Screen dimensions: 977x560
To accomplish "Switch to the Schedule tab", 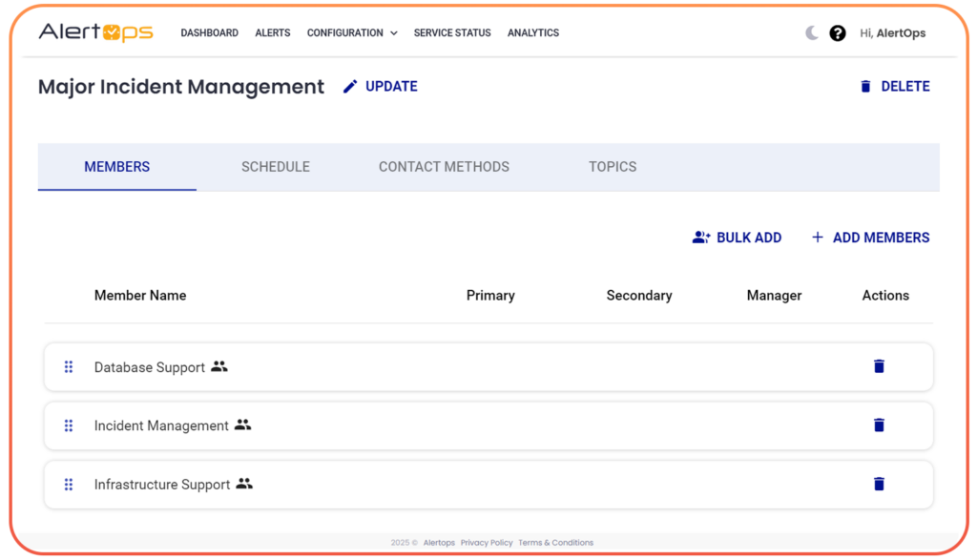I will [275, 166].
